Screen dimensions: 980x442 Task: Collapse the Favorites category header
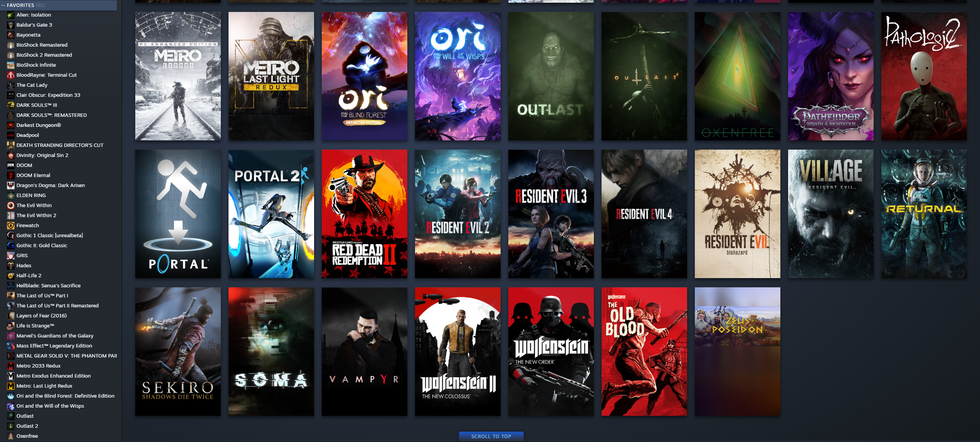[3, 5]
